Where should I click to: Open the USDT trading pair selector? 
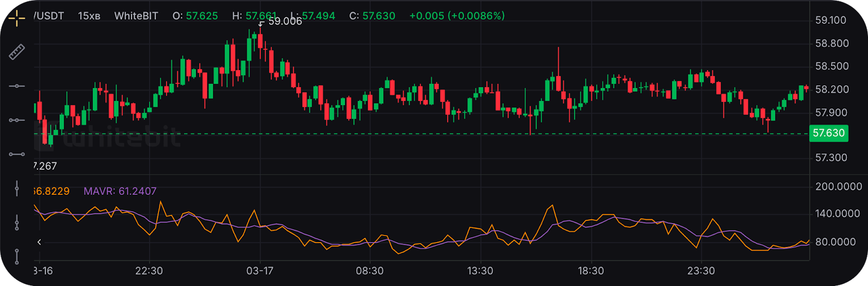49,16
